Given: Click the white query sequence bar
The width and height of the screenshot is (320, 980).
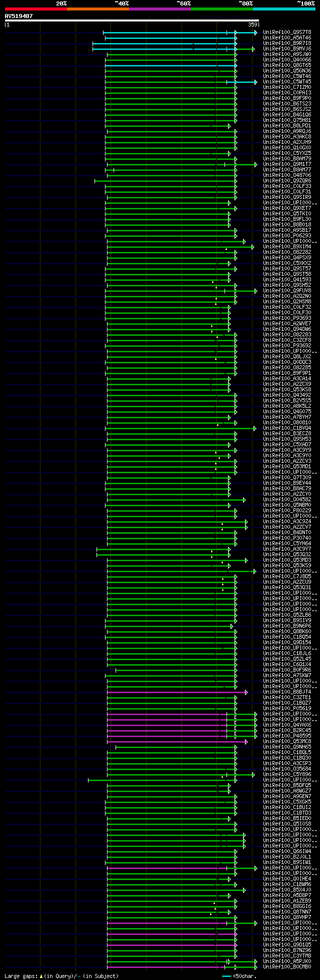Looking at the screenshot, I should coord(131,20).
